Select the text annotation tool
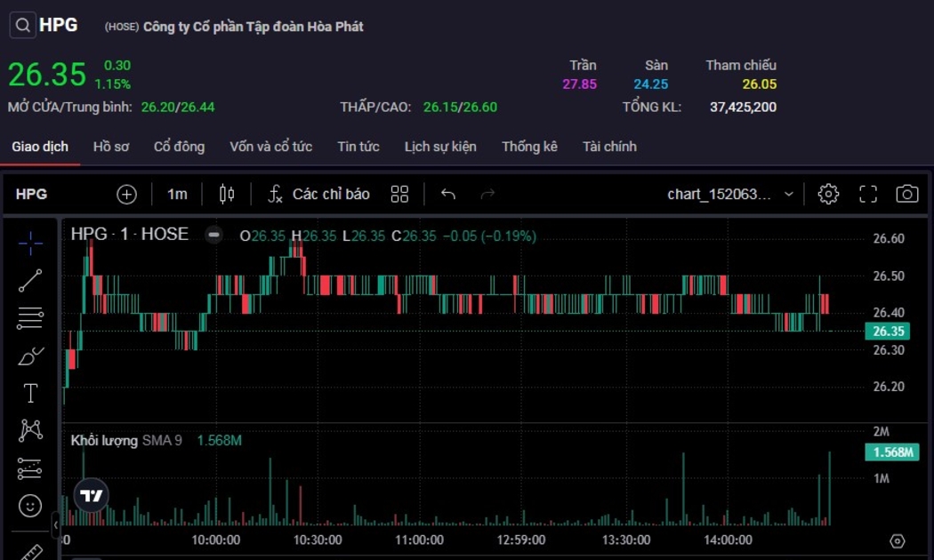Screen dimensions: 934x560 pos(30,393)
